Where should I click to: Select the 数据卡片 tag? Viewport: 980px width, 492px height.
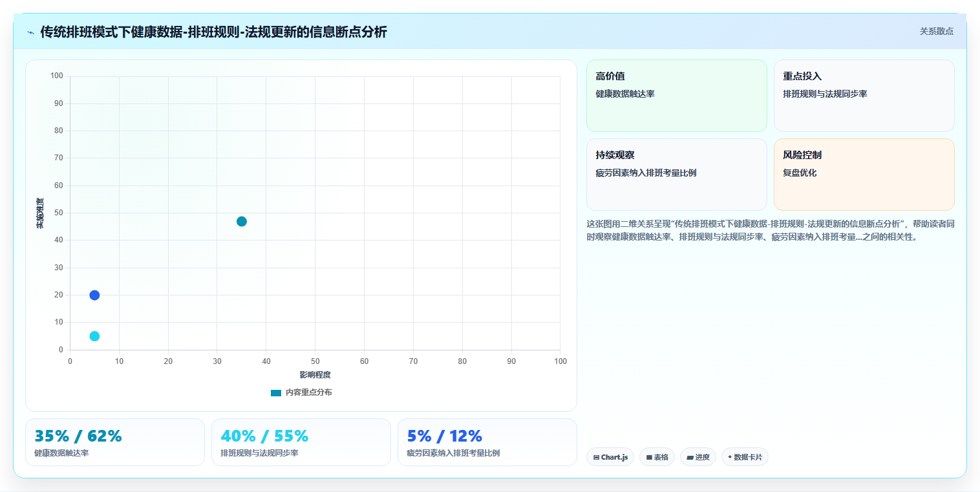click(745, 457)
